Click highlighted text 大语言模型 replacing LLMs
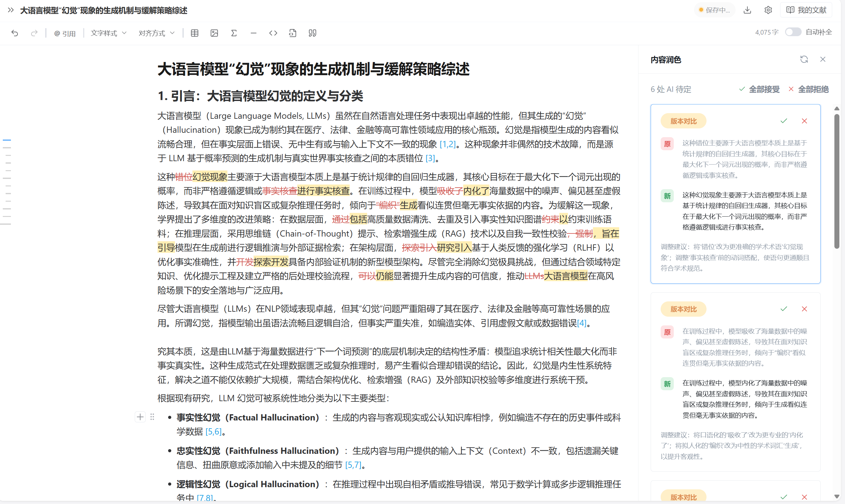 tap(566, 276)
